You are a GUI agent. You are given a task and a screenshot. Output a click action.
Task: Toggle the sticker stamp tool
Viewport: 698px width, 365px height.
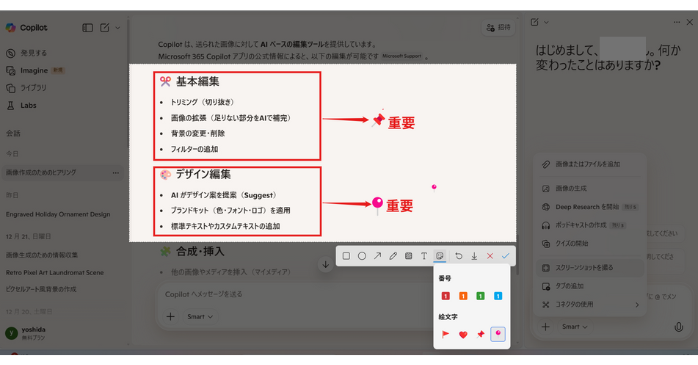439,256
